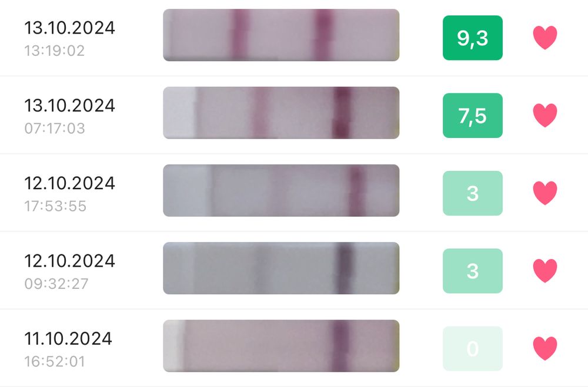588x387 pixels.
Task: Open test strip photo from 07:17:03
Action: pos(281,113)
